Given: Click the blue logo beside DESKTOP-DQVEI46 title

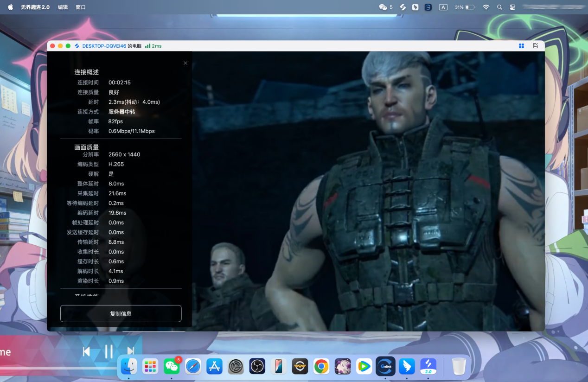Looking at the screenshot, I should point(77,46).
